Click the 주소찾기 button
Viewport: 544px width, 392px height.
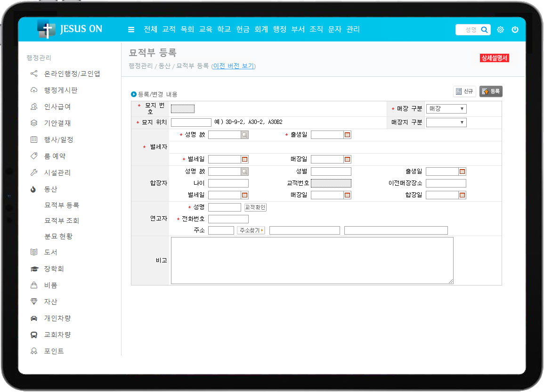(251, 230)
